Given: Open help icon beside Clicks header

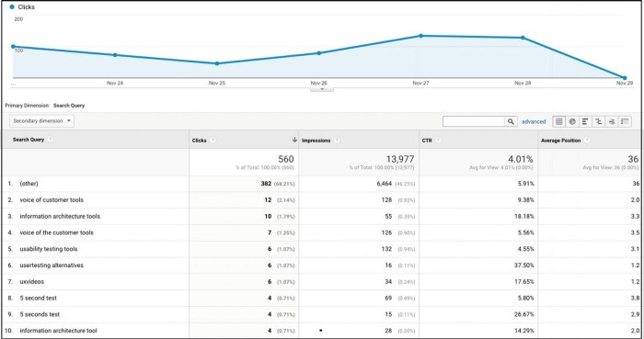Looking at the screenshot, I should (213, 141).
